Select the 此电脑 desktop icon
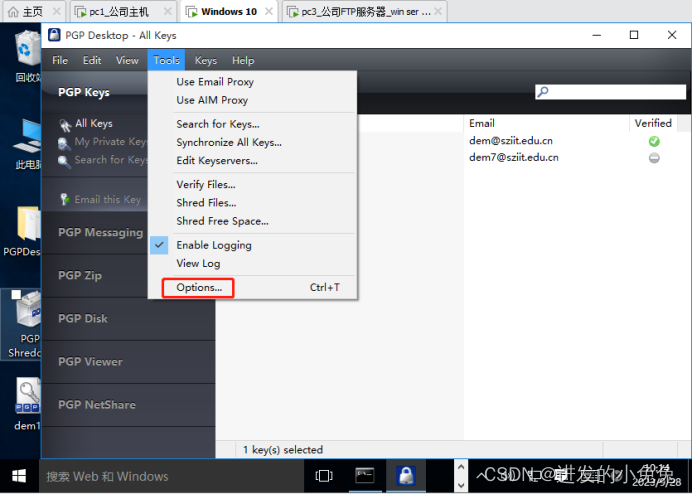Image resolution: width=692 pixels, height=494 pixels. click(x=28, y=143)
